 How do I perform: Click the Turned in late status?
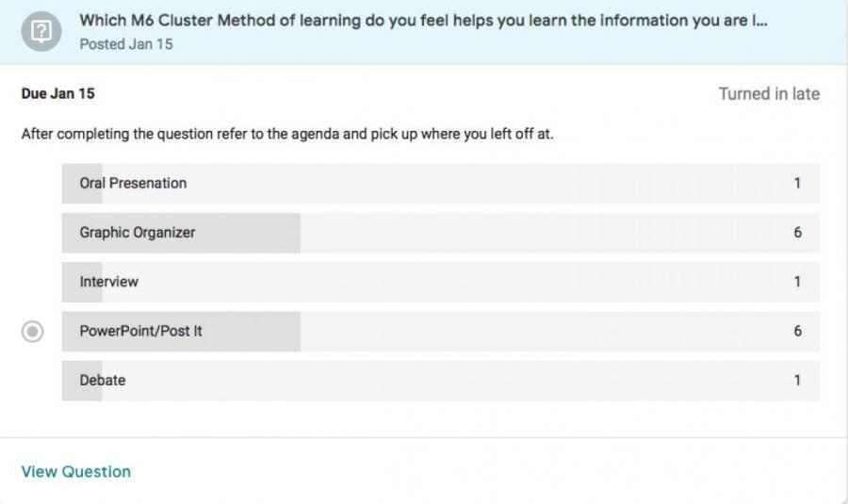pos(769,94)
